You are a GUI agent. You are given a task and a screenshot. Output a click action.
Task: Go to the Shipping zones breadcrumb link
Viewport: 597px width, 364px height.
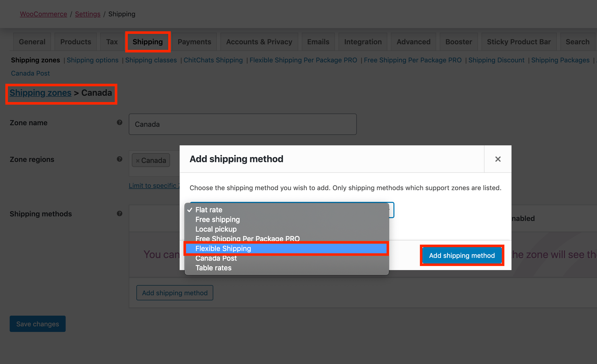pyautogui.click(x=40, y=93)
